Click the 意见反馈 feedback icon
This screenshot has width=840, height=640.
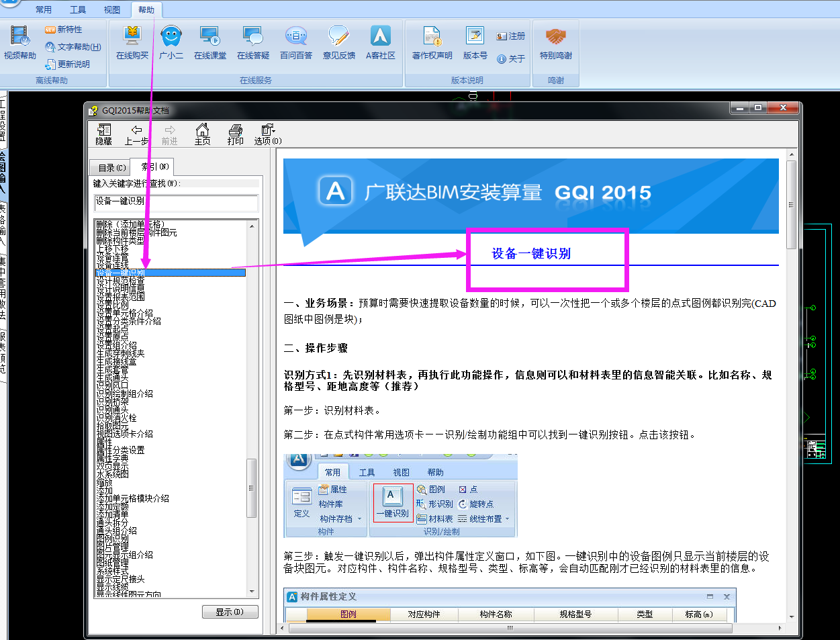coord(339,42)
